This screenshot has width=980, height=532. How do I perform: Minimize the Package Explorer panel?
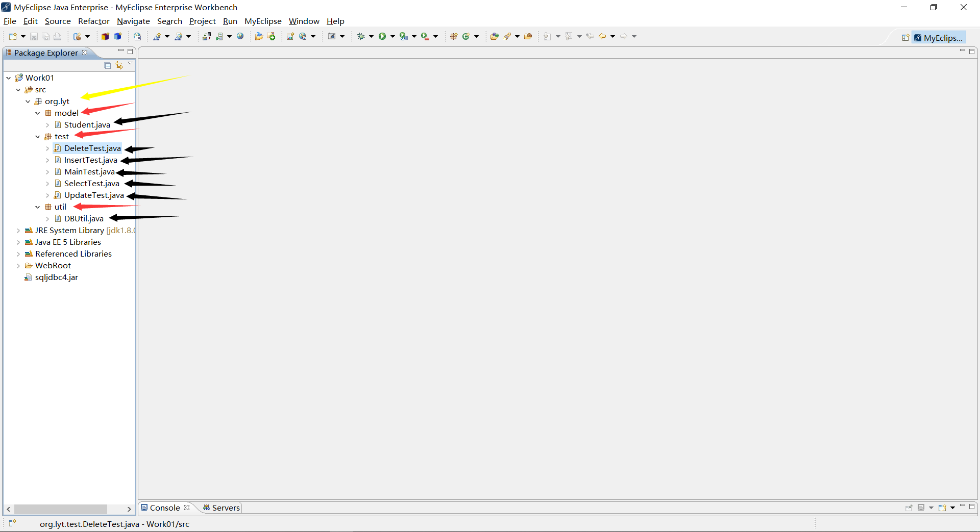121,50
